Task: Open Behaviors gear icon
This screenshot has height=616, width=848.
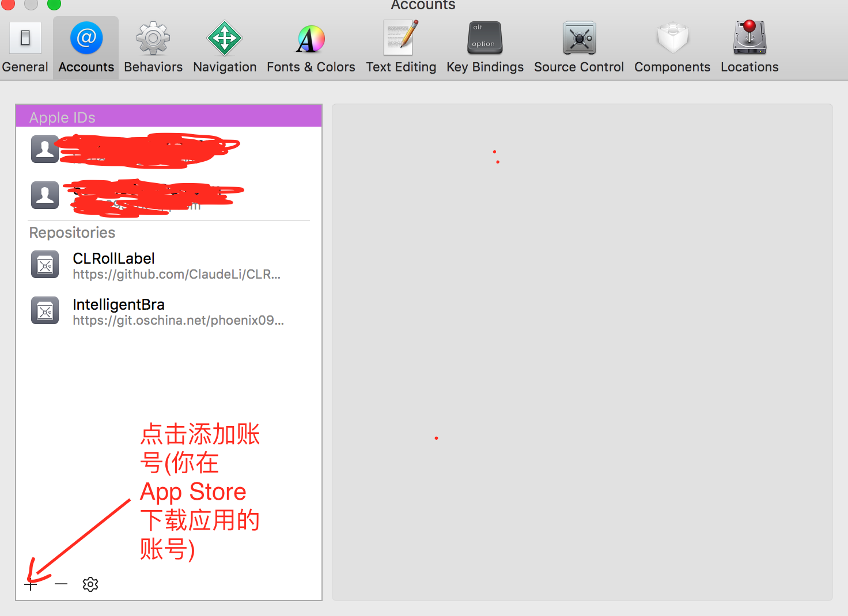Action: click(153, 38)
